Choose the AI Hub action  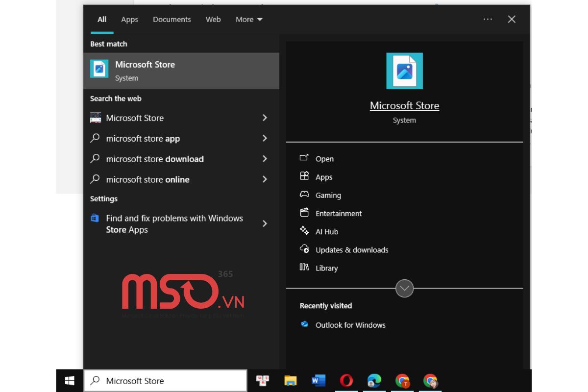point(327,231)
